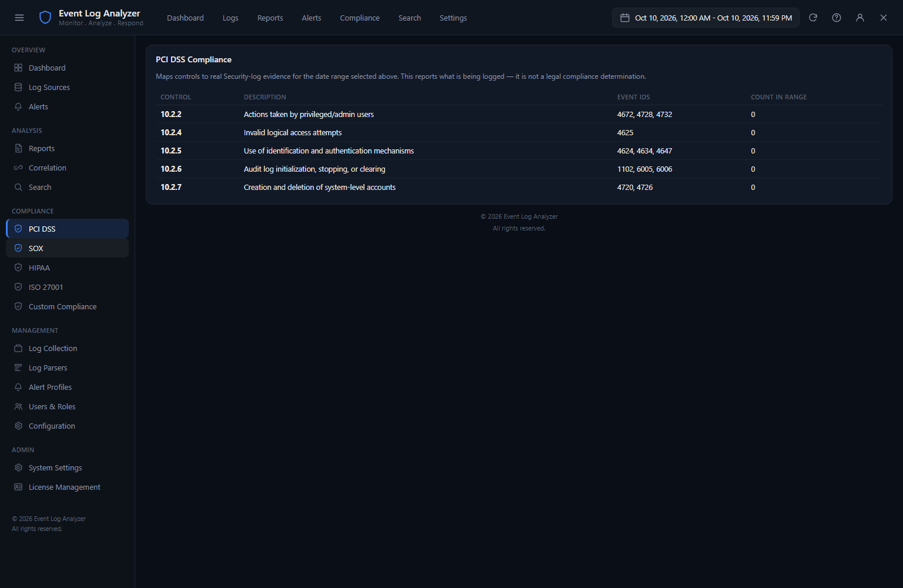This screenshot has height=588, width=903.
Task: Click 'Audit log initialization, stopping, or clearing'
Action: click(x=315, y=169)
